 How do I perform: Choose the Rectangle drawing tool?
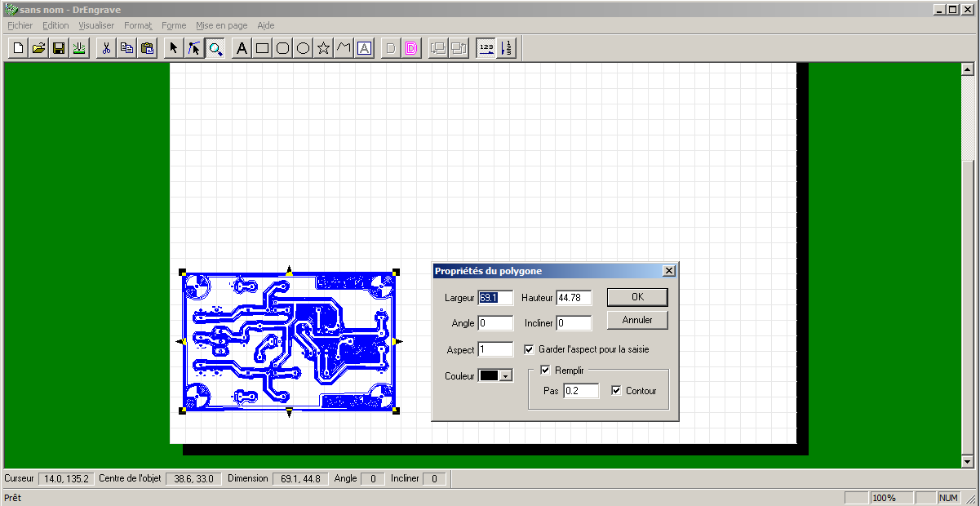pos(262,48)
